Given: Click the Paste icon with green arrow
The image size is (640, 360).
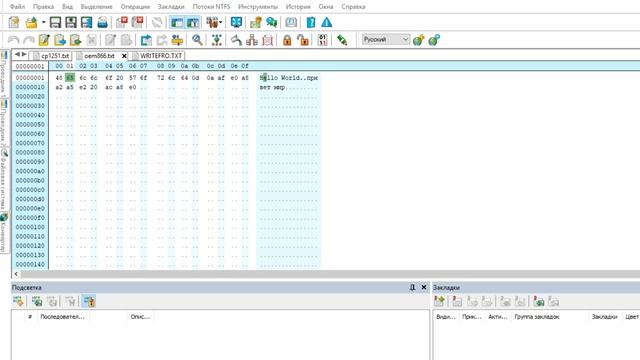Looking at the screenshot, I should (76, 40).
